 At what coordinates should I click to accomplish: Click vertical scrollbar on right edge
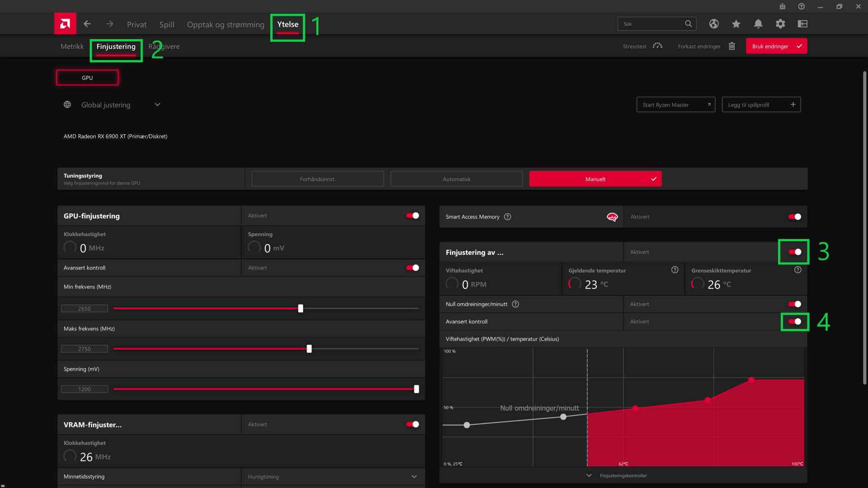point(864,227)
